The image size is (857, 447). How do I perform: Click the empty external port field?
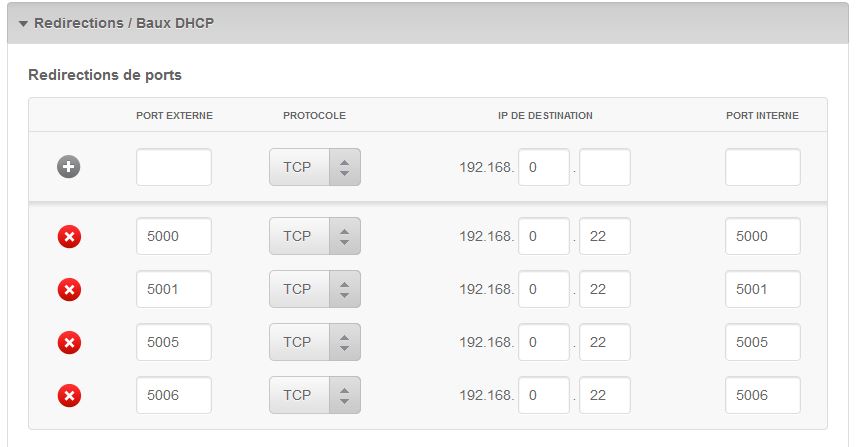coord(174,167)
